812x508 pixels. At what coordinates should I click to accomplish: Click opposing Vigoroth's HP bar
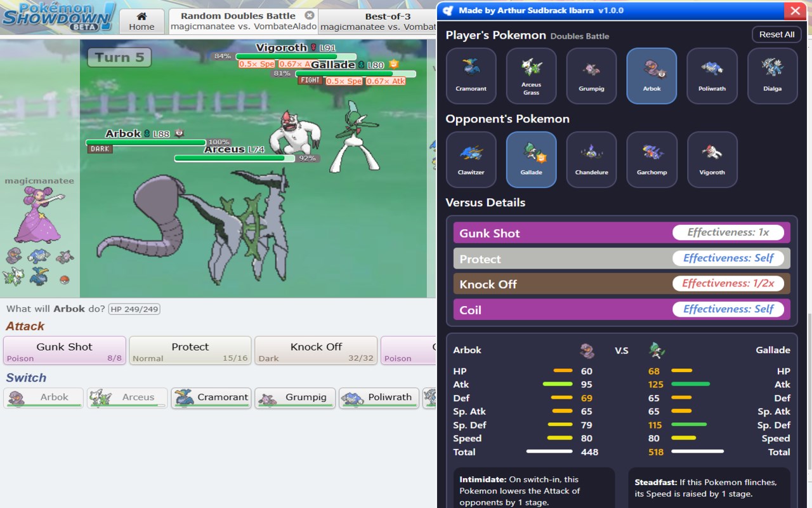tap(296, 57)
